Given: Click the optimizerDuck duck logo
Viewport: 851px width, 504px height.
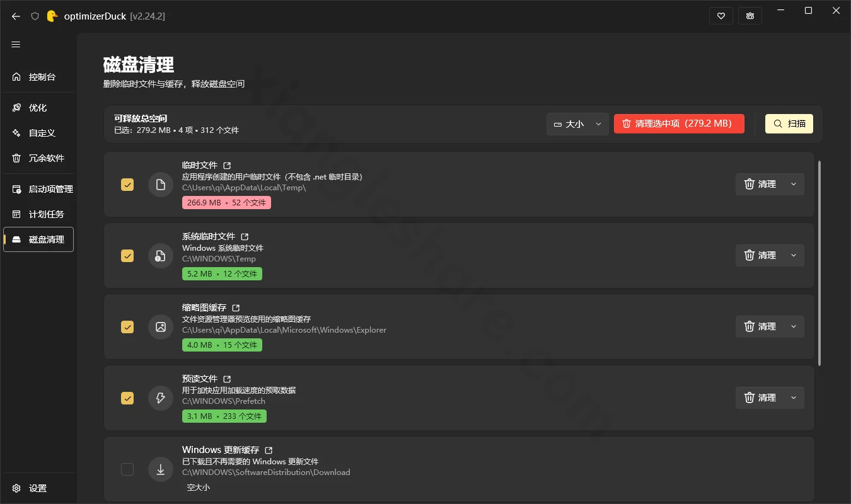Looking at the screenshot, I should (x=52, y=16).
